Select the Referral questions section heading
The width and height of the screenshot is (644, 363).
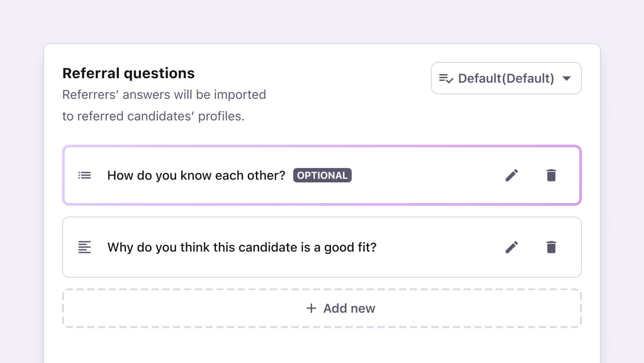point(128,73)
